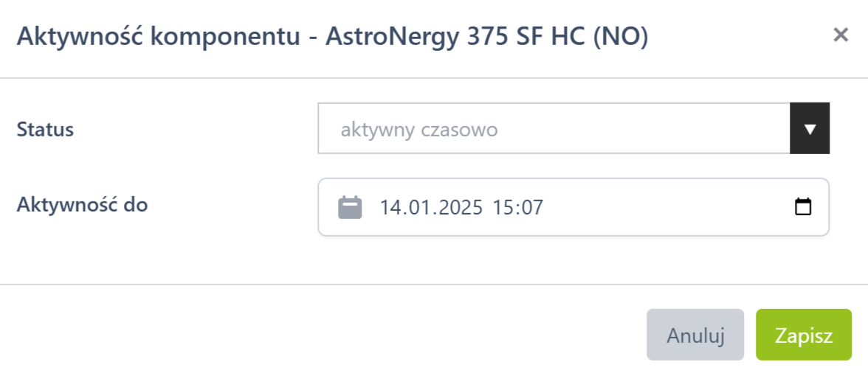Click the 'Aktywność do' field label
The height and width of the screenshot is (376, 868).
[82, 205]
